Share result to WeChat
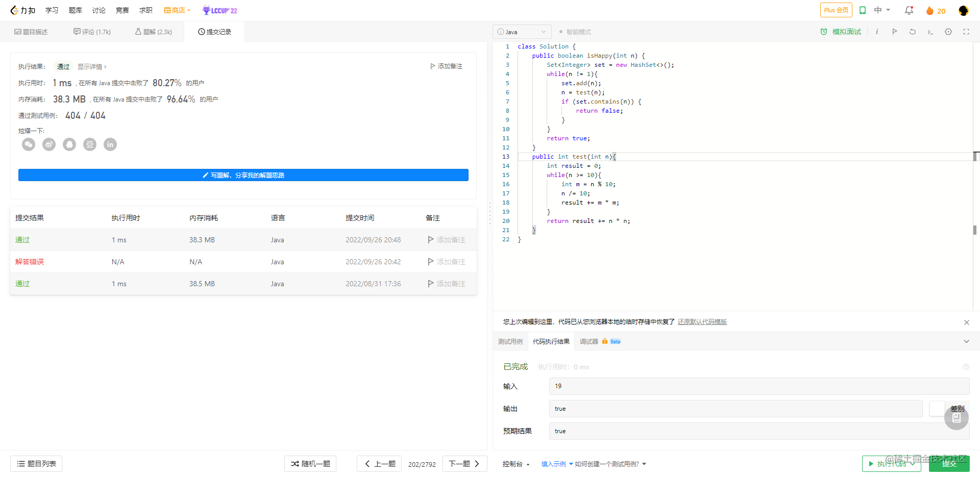 pos(29,144)
